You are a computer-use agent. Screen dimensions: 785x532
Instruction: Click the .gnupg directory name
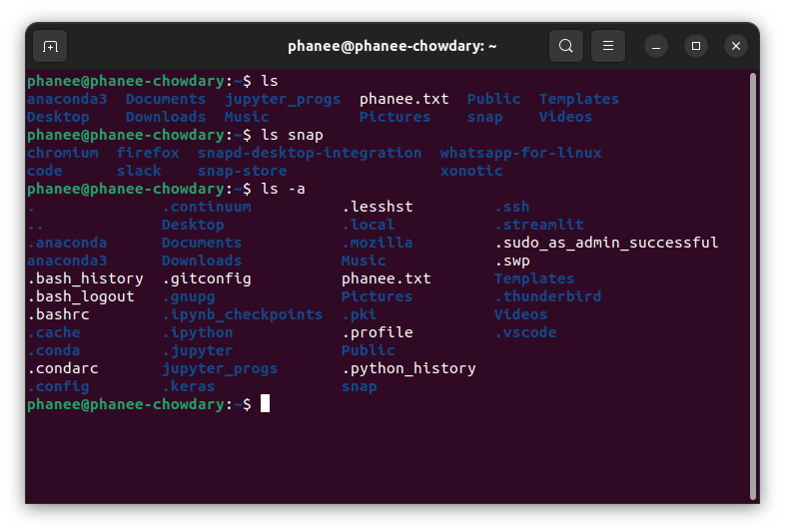click(x=188, y=296)
